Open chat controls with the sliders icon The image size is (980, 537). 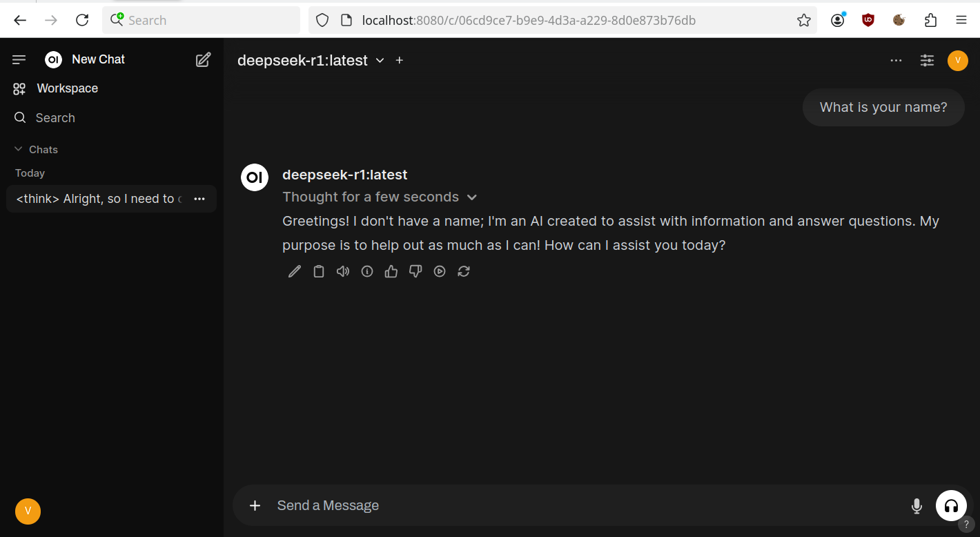(927, 60)
